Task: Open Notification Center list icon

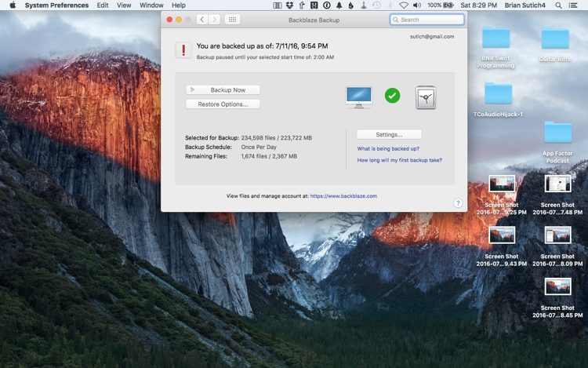Action: point(573,5)
